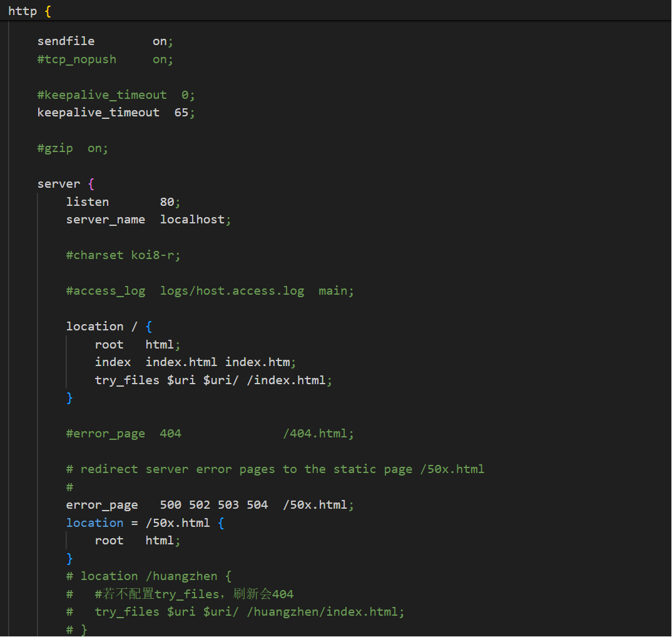Image resolution: width=672 pixels, height=637 pixels.
Task: Click the keepalive_timeout value 65
Action: pyautogui.click(x=181, y=113)
